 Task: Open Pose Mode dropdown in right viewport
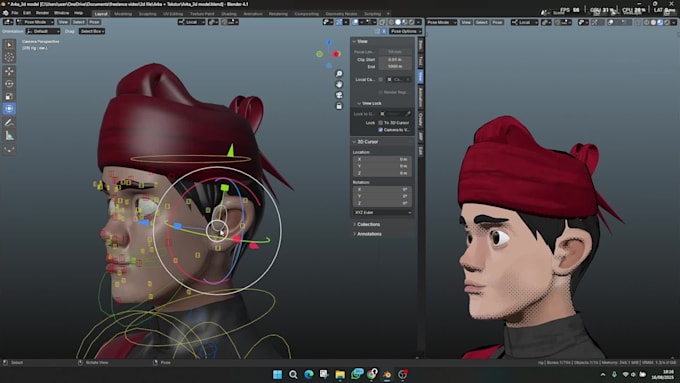coord(441,22)
